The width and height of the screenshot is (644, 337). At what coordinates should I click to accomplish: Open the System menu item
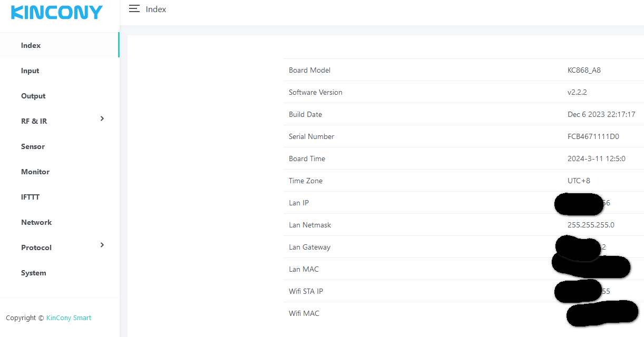pyautogui.click(x=34, y=273)
